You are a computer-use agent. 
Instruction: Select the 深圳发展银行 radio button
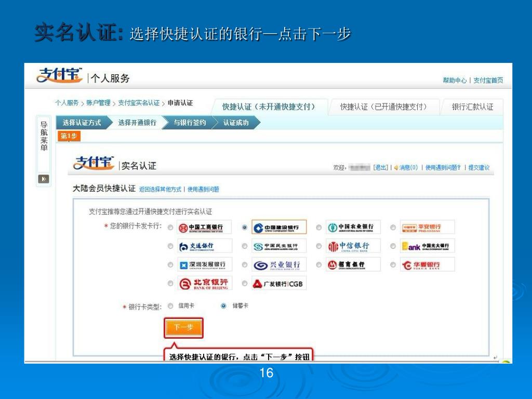point(170,264)
